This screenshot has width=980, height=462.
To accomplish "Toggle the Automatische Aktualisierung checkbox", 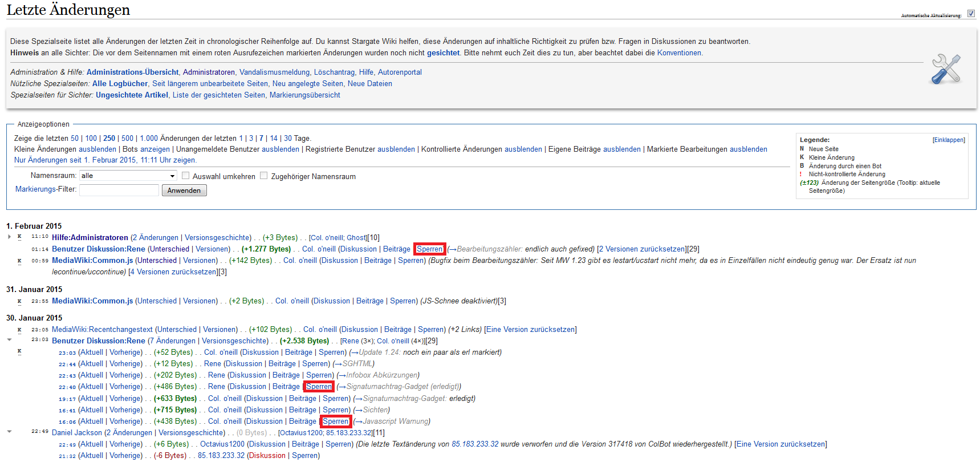I will 971,14.
